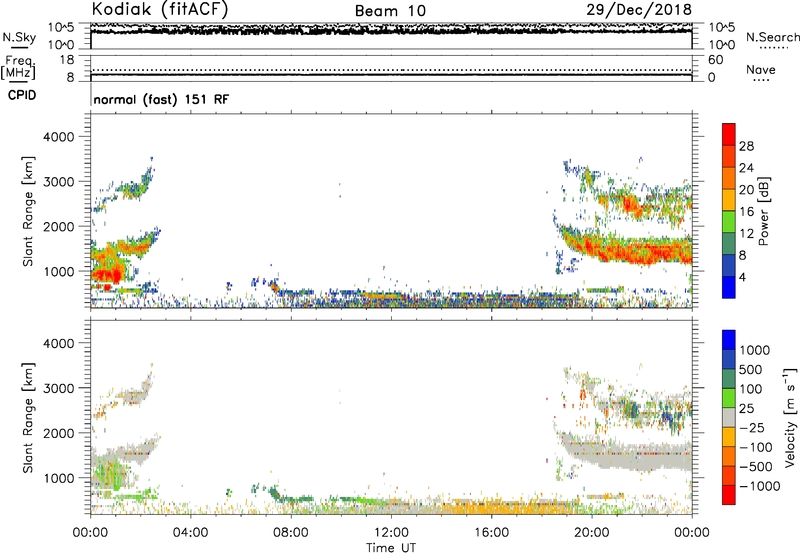
Task: Click the "500" velocity colorbar label
Action: point(751,369)
